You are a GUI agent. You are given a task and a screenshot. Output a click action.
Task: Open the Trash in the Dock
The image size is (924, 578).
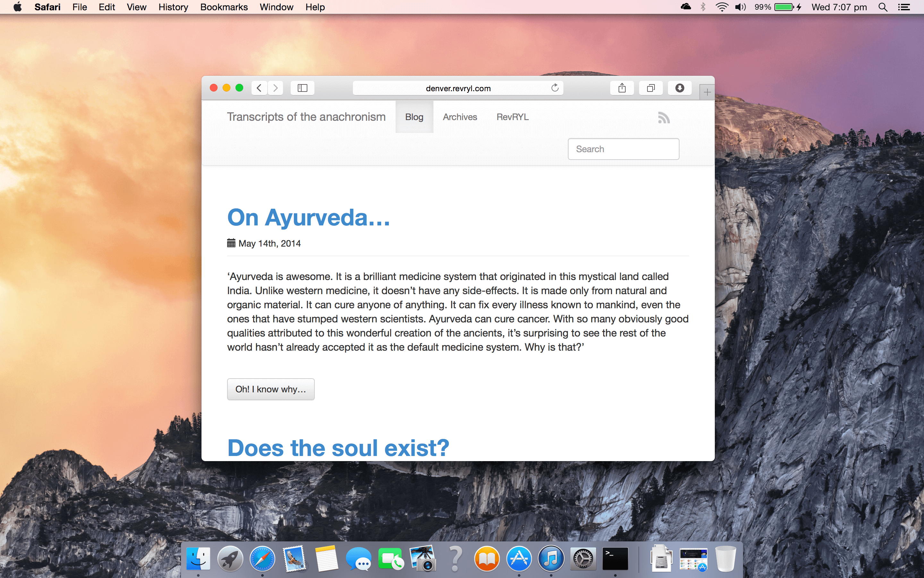pyautogui.click(x=725, y=559)
